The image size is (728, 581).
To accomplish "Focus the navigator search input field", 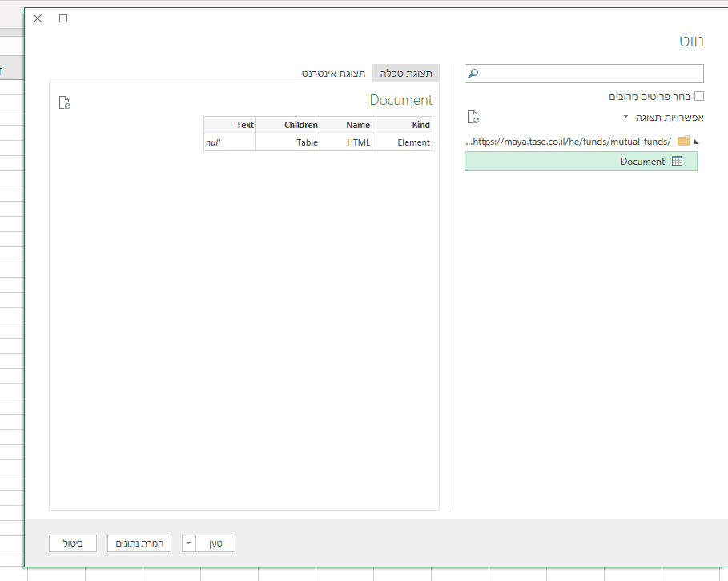I will pyautogui.click(x=589, y=74).
